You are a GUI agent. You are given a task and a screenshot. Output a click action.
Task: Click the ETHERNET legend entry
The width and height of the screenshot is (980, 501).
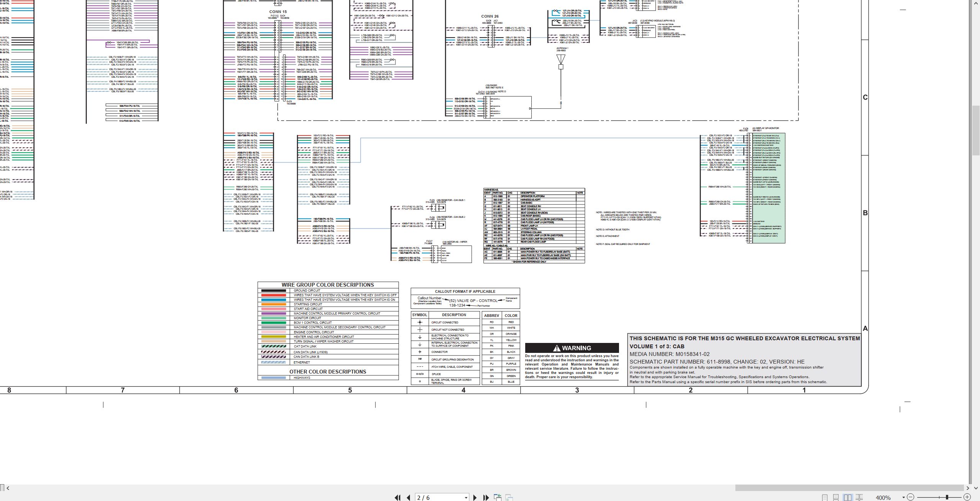coord(302,362)
